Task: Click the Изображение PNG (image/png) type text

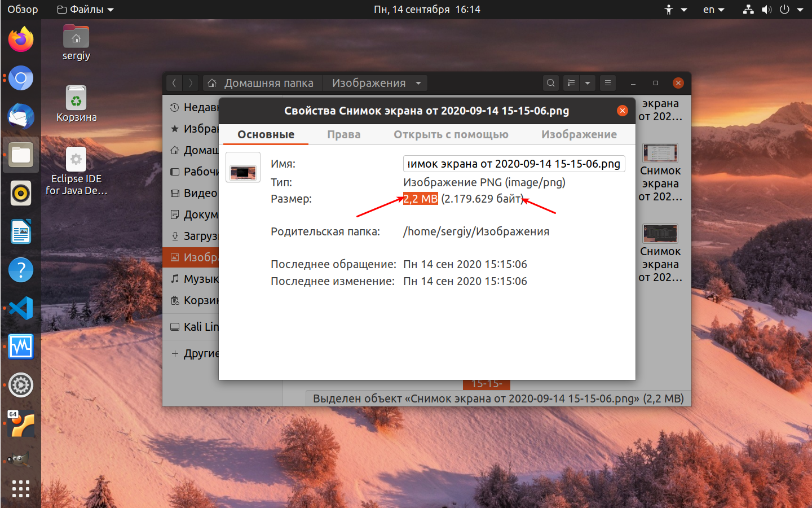Action: [484, 182]
